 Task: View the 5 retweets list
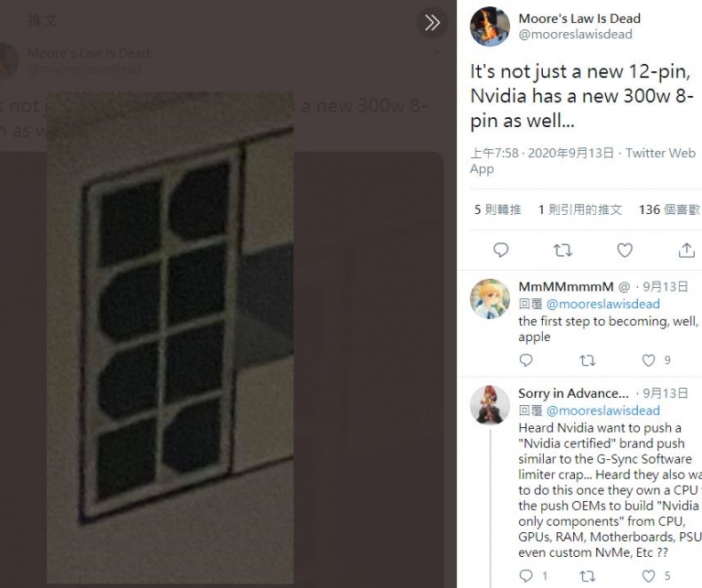click(x=497, y=209)
